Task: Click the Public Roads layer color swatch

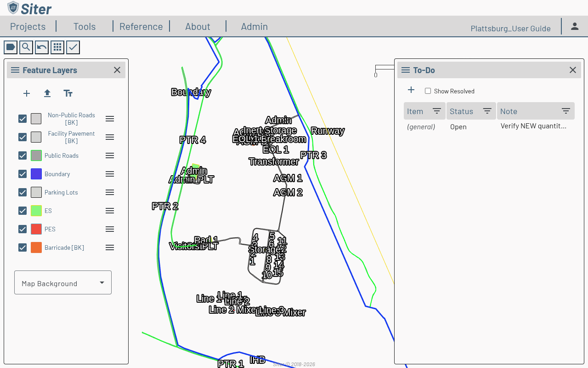Action: (x=36, y=155)
